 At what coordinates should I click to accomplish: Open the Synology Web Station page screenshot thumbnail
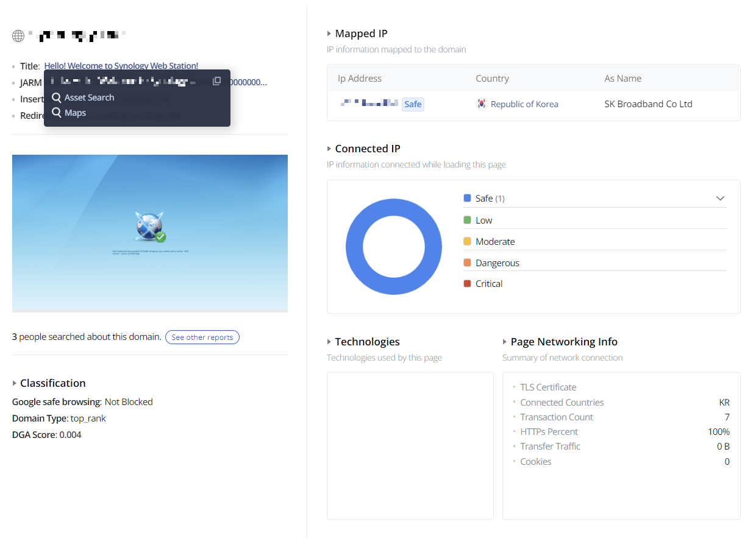click(150, 233)
